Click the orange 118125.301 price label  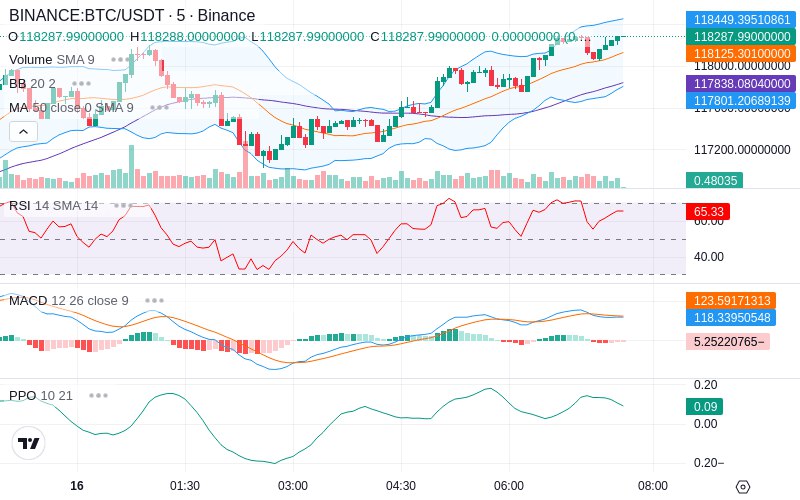coord(741,54)
